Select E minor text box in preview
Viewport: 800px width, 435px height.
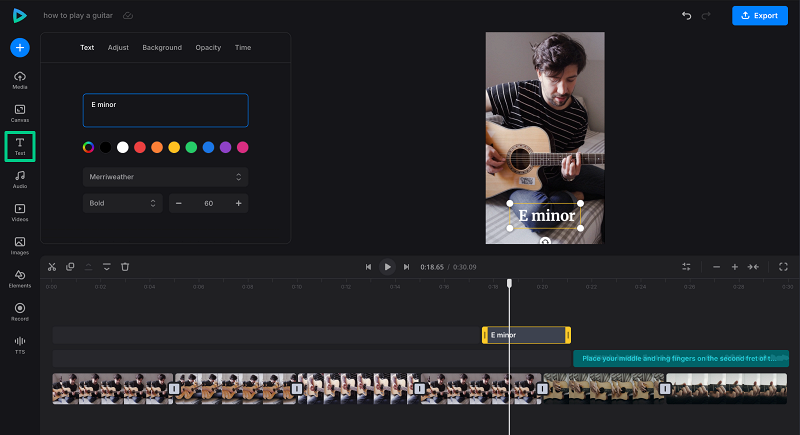(x=545, y=216)
